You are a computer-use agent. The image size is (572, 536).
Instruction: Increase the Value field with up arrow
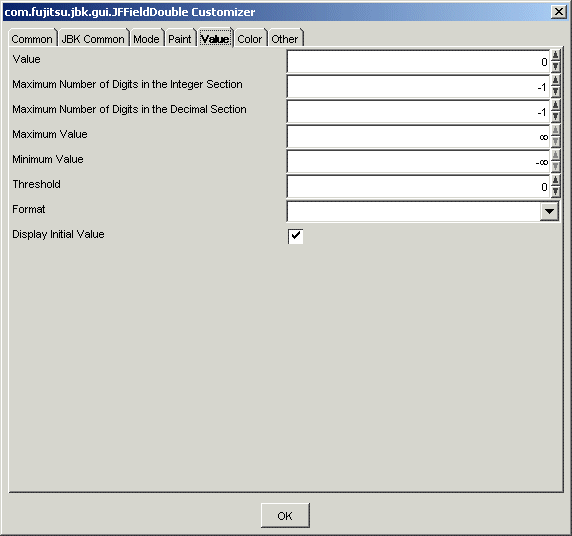(x=555, y=55)
